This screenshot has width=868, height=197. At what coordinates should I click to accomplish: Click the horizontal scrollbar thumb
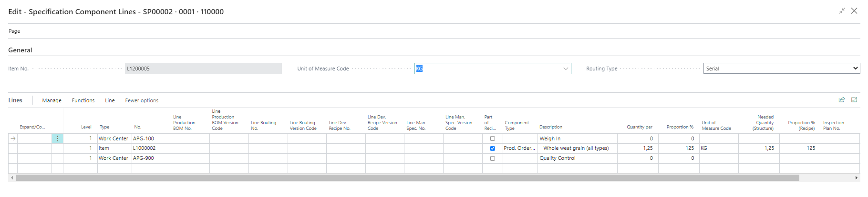click(407, 177)
